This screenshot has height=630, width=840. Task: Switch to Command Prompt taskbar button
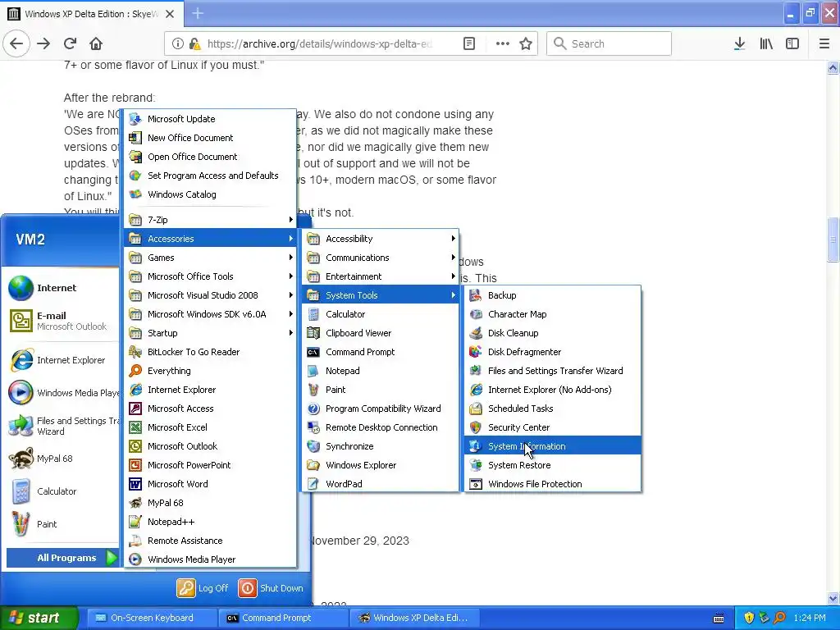283,618
